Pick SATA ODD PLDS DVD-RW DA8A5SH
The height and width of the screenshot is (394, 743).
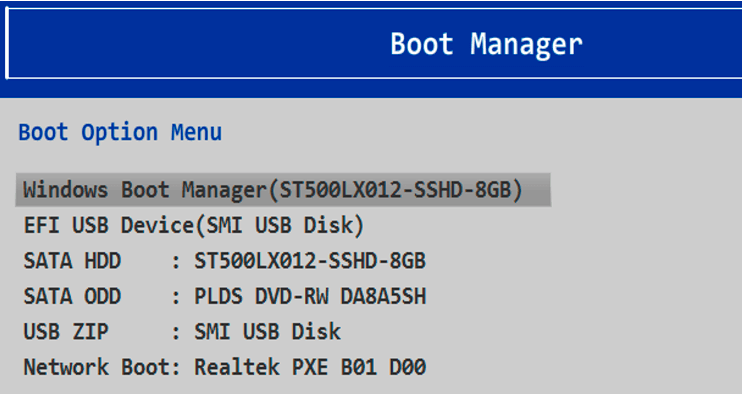(225, 296)
